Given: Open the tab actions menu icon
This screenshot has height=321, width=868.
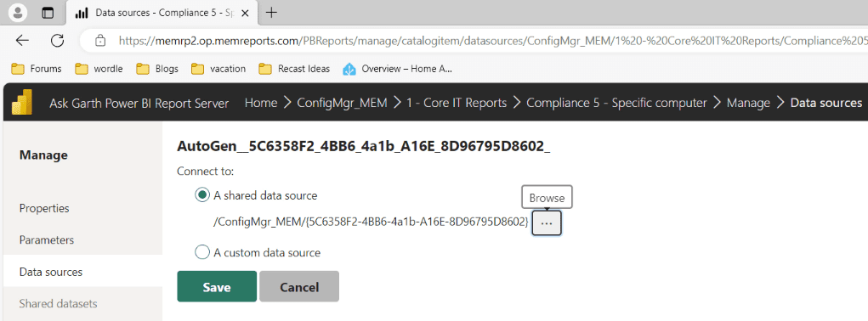Looking at the screenshot, I should 48,13.
